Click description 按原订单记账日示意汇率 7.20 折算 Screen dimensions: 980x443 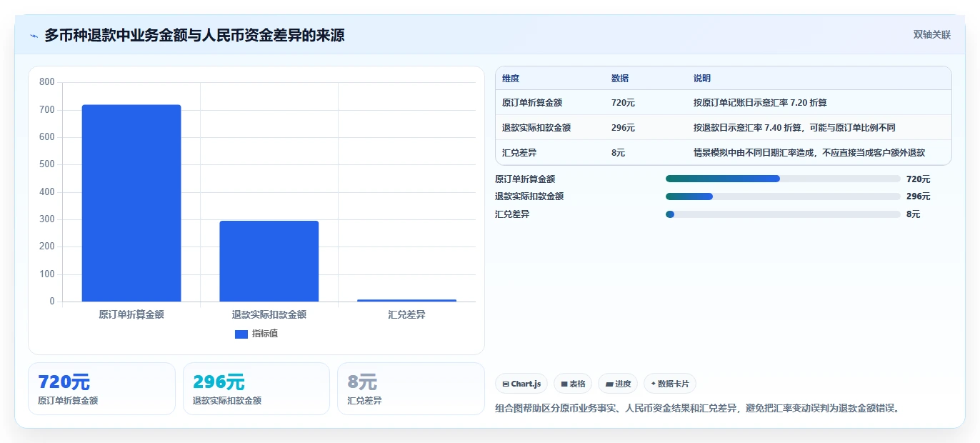(x=760, y=103)
